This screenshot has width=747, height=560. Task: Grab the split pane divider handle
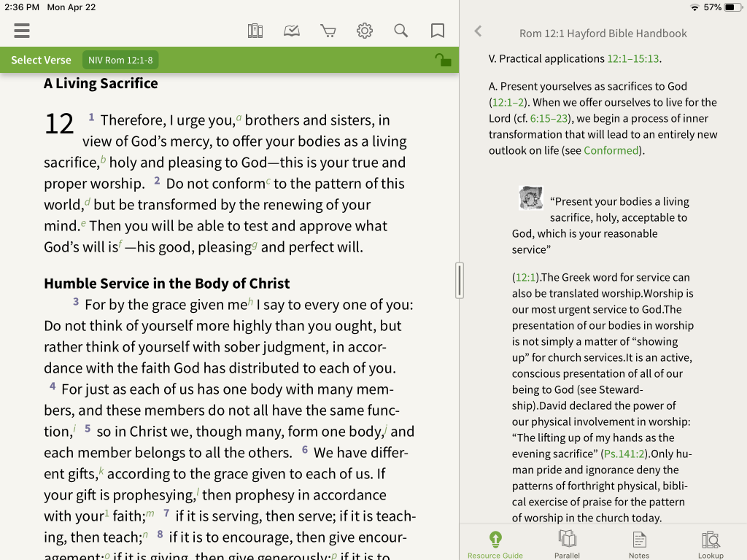460,280
